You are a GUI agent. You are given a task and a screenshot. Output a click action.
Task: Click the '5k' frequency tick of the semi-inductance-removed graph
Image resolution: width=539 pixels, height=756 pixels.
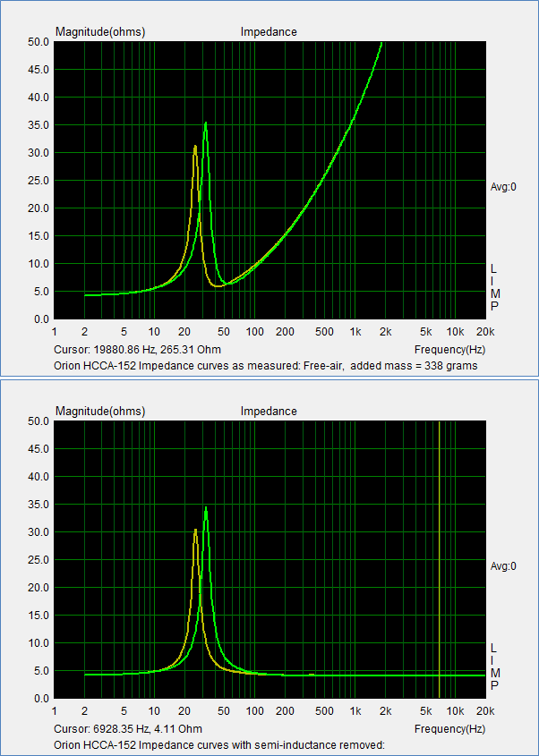(425, 711)
